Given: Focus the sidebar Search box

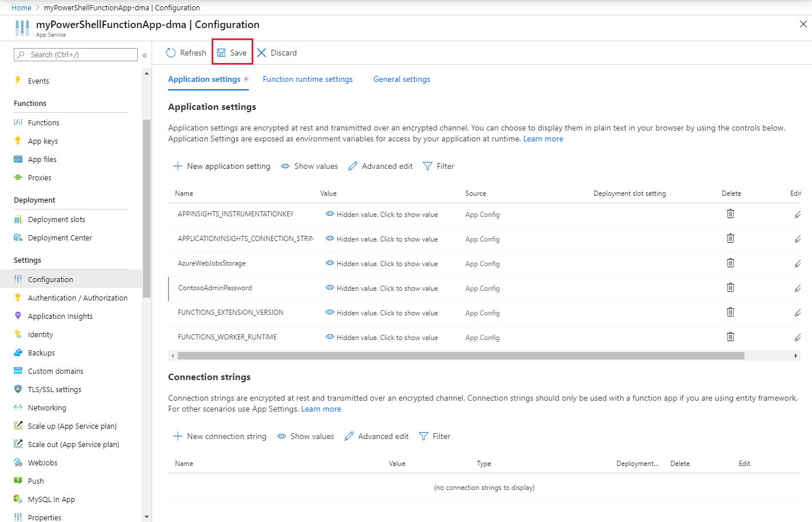Looking at the screenshot, I should [75, 54].
